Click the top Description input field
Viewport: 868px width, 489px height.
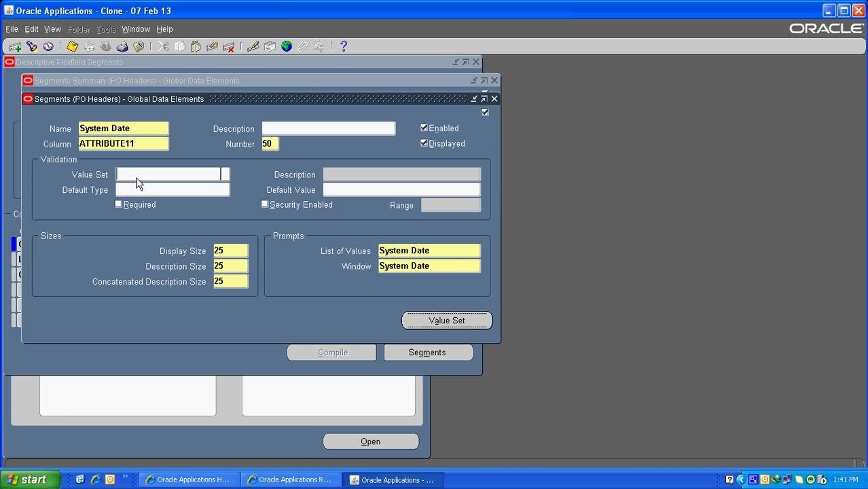(329, 128)
